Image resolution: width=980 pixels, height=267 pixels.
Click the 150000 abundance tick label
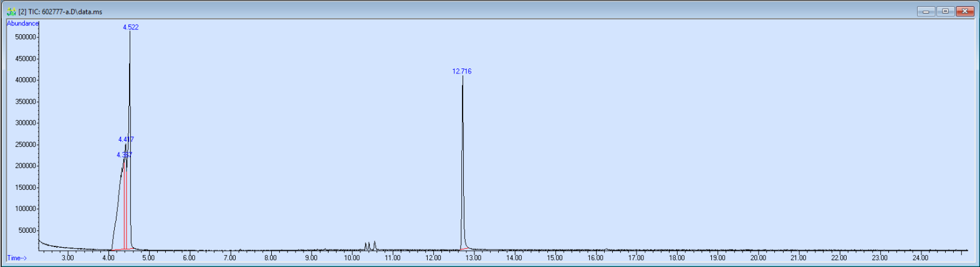point(26,188)
